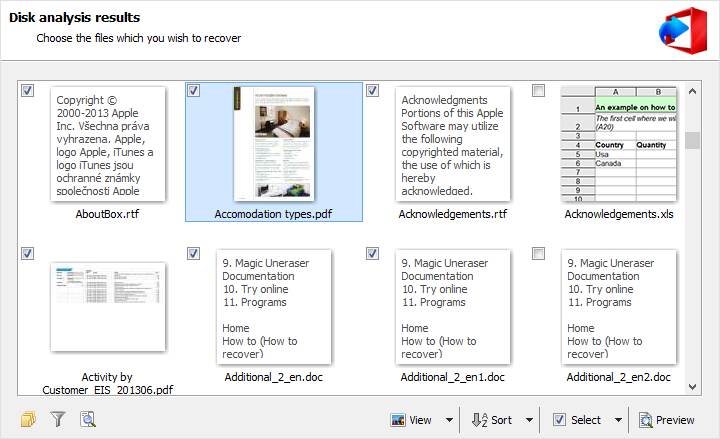Uncheck the AboutBox.rtf checkbox
Image resolution: width=720 pixels, height=439 pixels.
coord(28,90)
